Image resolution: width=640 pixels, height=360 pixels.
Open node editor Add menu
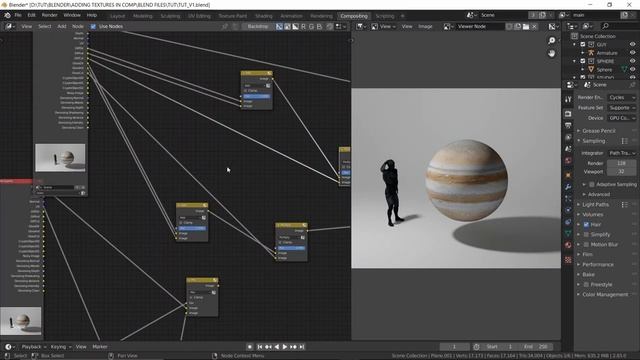pos(62,26)
